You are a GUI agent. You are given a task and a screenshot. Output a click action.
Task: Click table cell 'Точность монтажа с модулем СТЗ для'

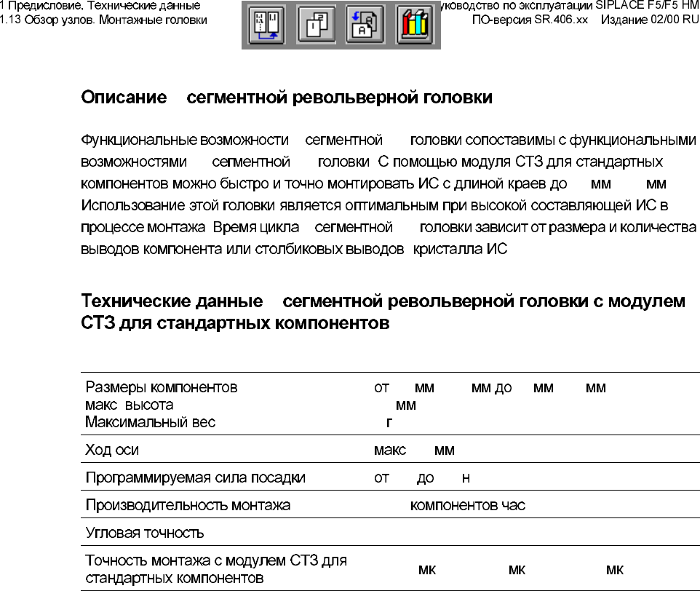[216, 560]
